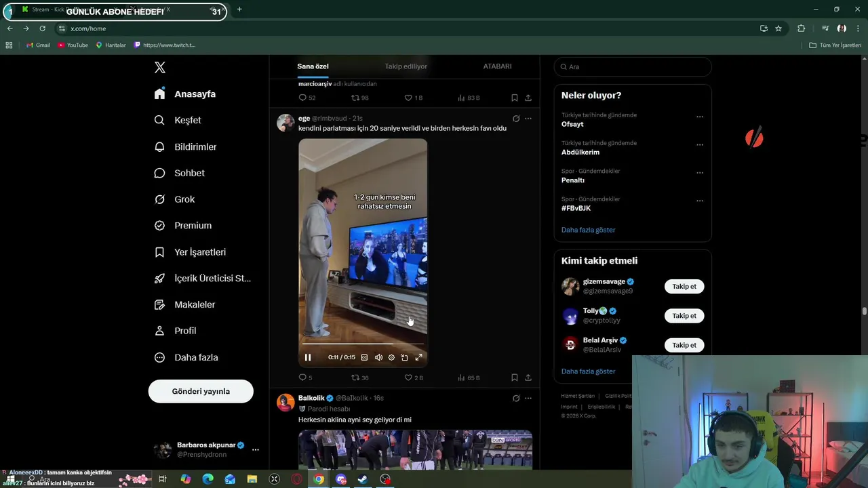868x488 pixels.
Task: Switch to ATABARI tab
Action: click(497, 66)
